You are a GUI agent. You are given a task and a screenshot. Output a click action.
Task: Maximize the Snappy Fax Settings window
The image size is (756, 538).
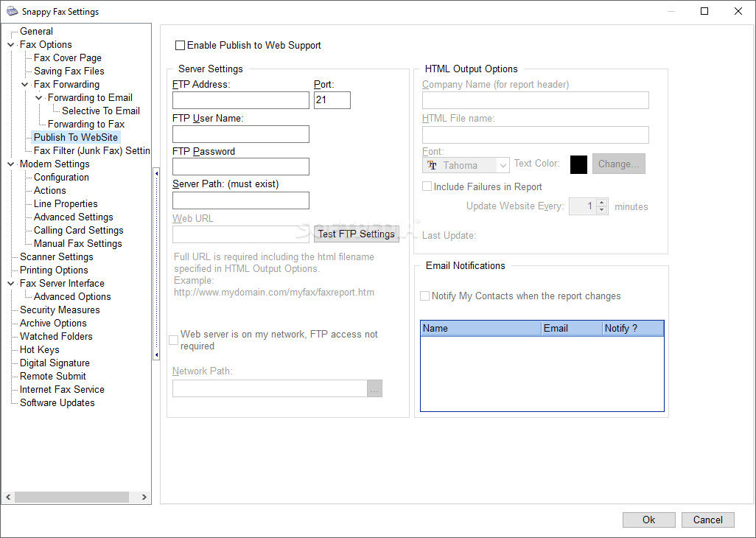click(704, 11)
